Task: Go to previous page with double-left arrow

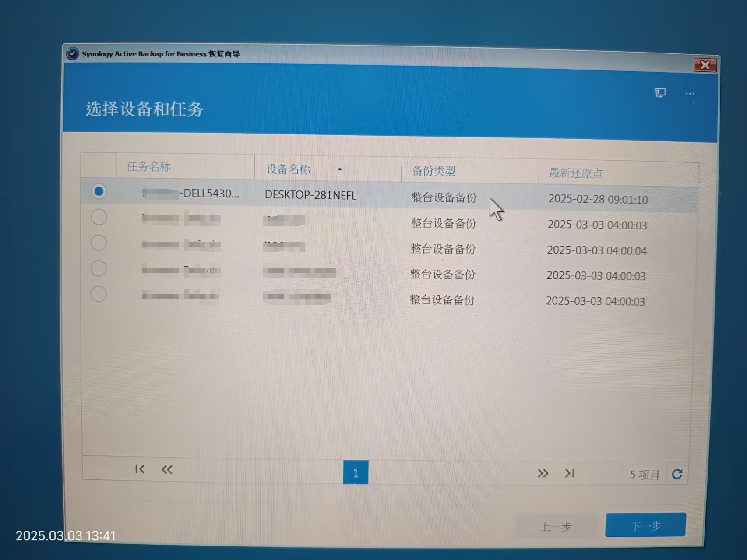Action: 167,470
